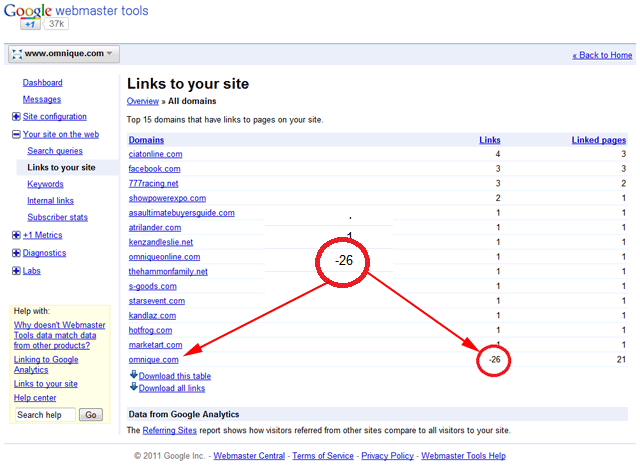This screenshot has width=640, height=467.
Task: Open the omniqueonline.com domain link
Action: 164,257
